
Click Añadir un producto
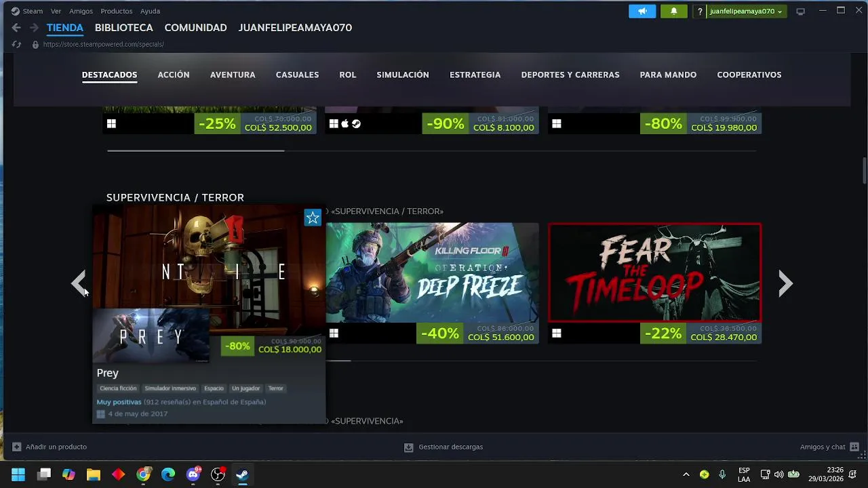point(56,447)
